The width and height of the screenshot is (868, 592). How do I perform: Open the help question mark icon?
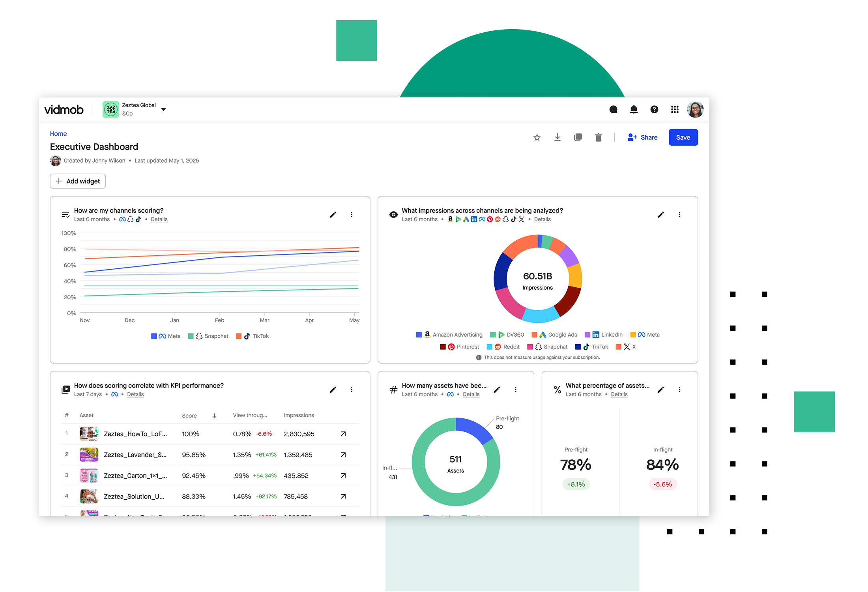tap(654, 109)
